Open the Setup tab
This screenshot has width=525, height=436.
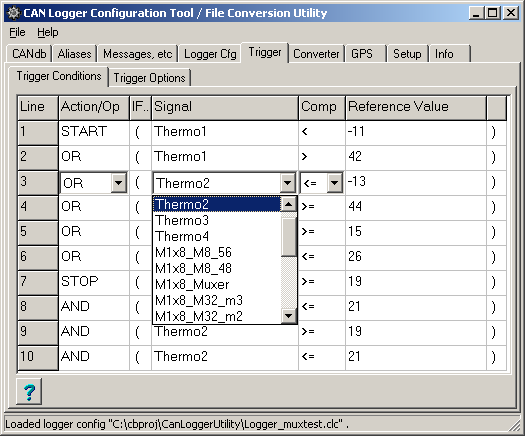407,54
